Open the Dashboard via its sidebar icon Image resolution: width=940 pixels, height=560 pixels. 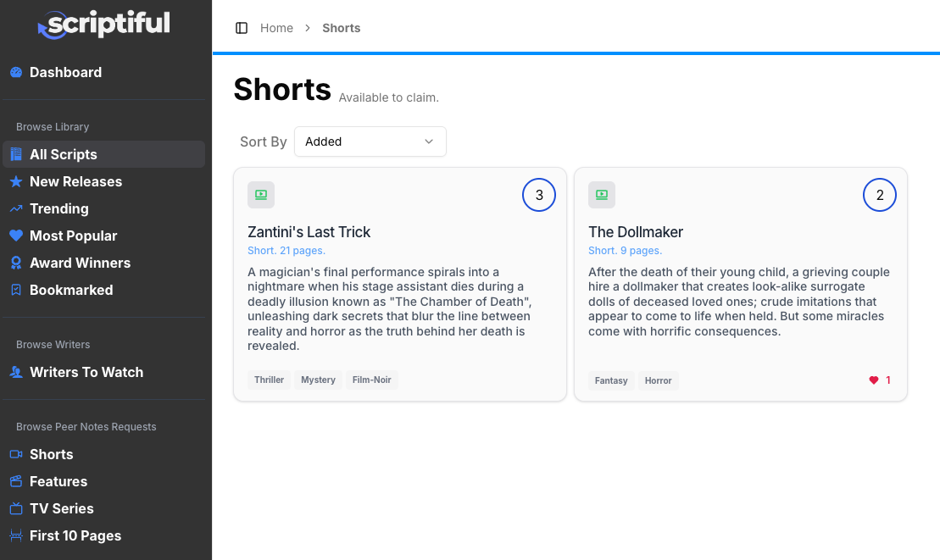pos(15,72)
